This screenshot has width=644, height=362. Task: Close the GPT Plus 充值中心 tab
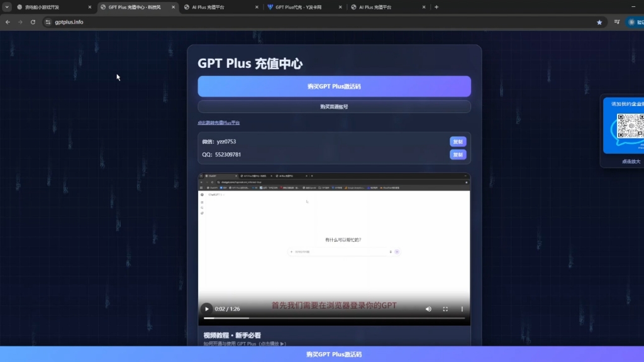point(174,7)
